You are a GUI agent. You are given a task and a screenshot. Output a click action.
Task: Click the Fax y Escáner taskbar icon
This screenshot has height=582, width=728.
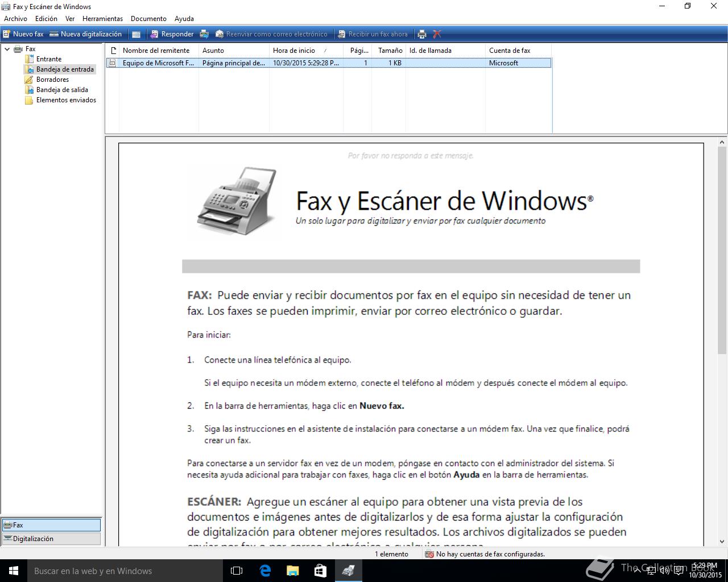click(348, 571)
